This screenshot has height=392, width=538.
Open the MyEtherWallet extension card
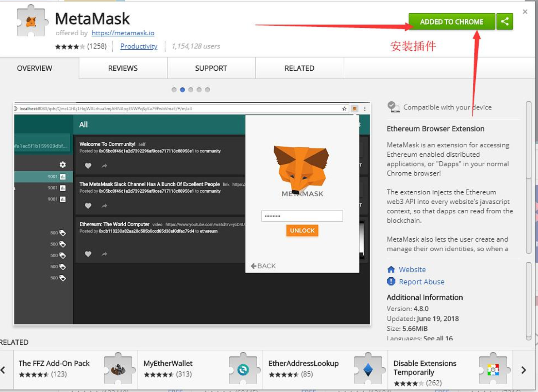pyautogui.click(x=200, y=370)
